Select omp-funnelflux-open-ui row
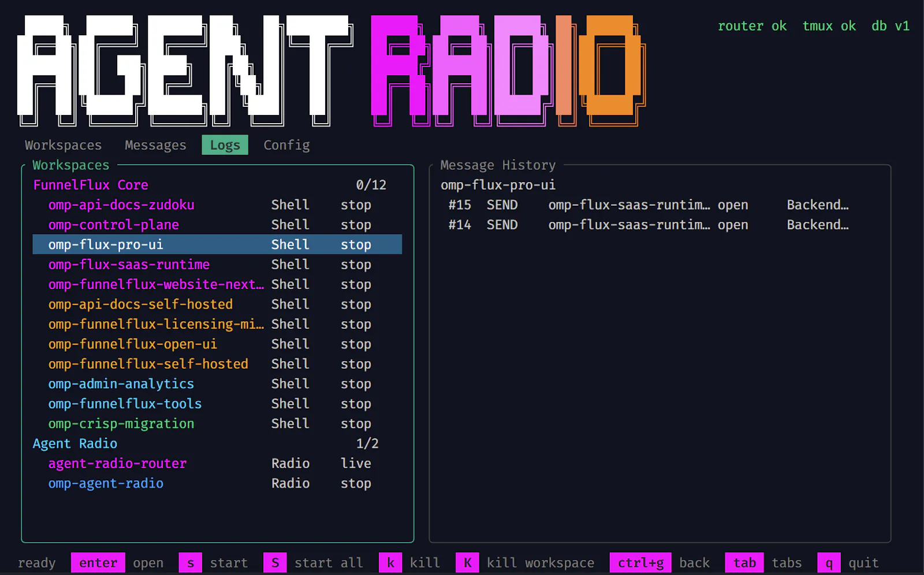Screen dimensions: 924x575 click(217, 344)
